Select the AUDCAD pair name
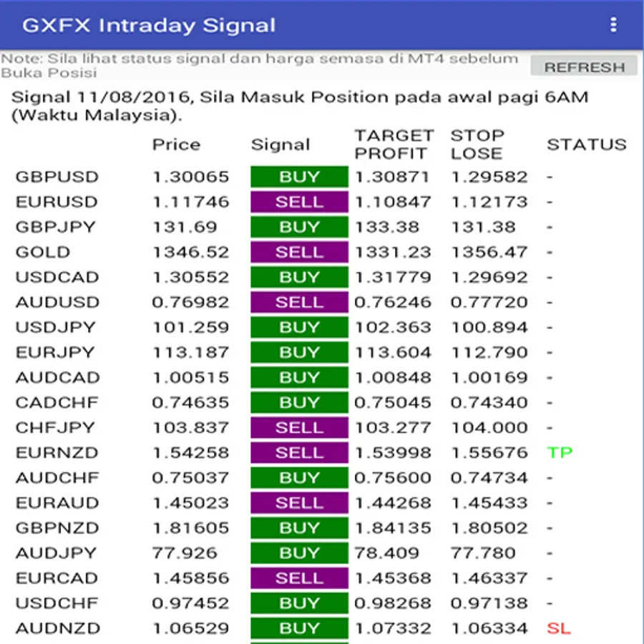The height and width of the screenshot is (644, 644). pyautogui.click(x=57, y=377)
